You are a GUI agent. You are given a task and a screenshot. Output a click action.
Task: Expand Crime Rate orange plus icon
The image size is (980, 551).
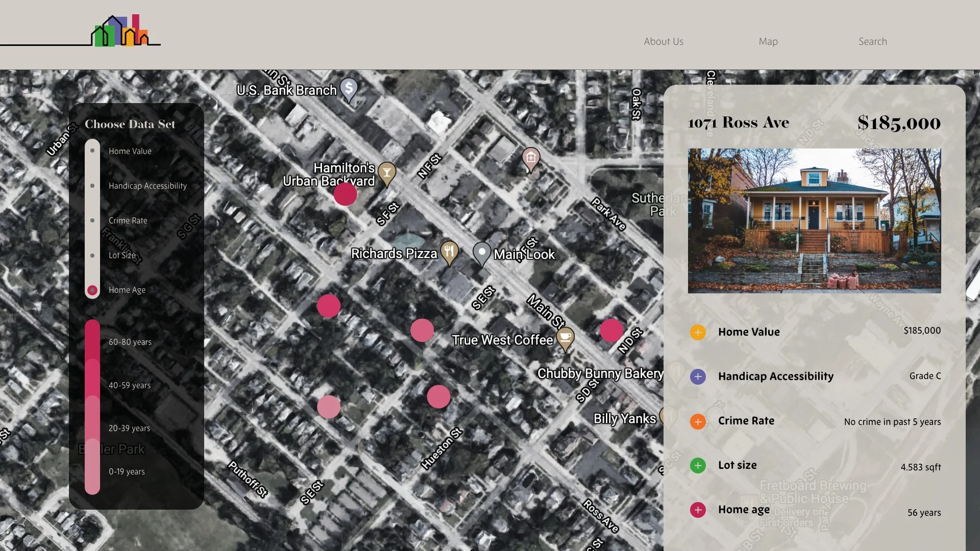coord(698,421)
